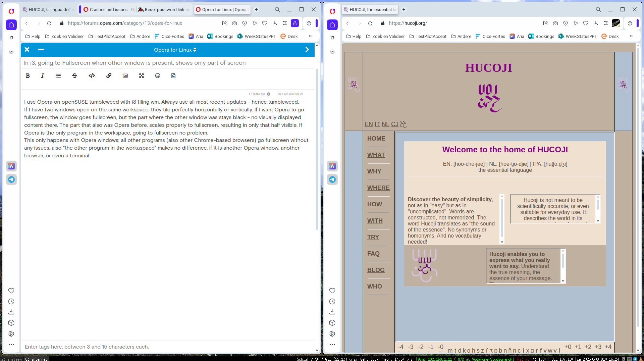This screenshot has width=644, height=361.
Task: Open the WHO page on Hucoji
Action: click(375, 287)
